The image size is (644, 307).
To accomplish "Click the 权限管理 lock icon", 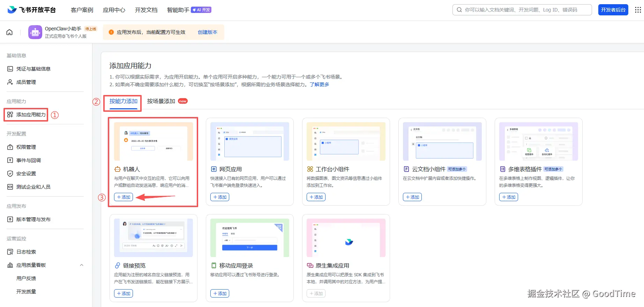I will (x=10, y=147).
